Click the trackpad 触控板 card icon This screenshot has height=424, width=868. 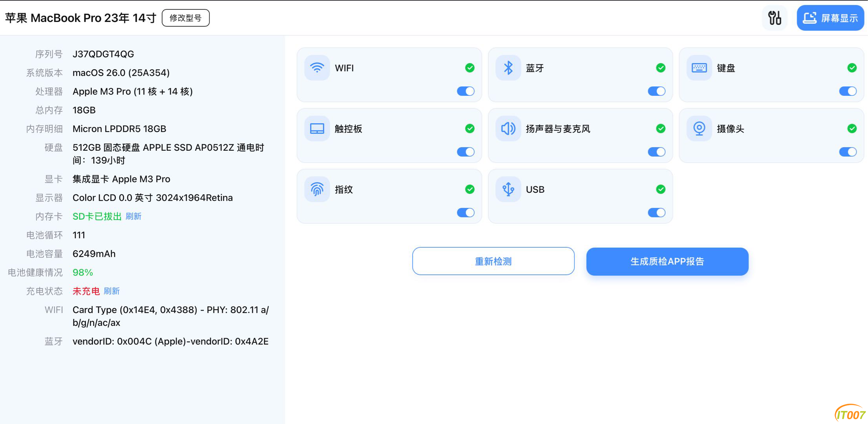317,129
